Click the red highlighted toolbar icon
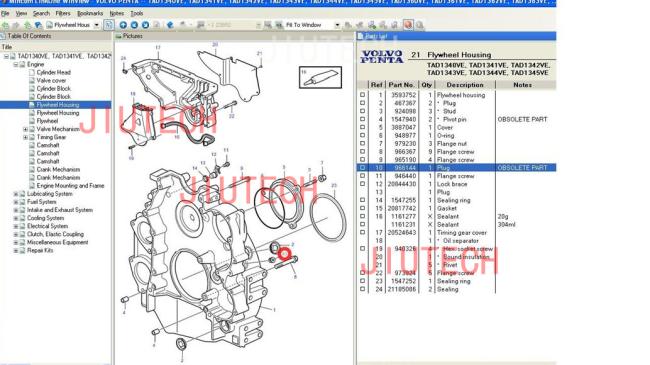The image size is (650, 365). tap(408, 25)
